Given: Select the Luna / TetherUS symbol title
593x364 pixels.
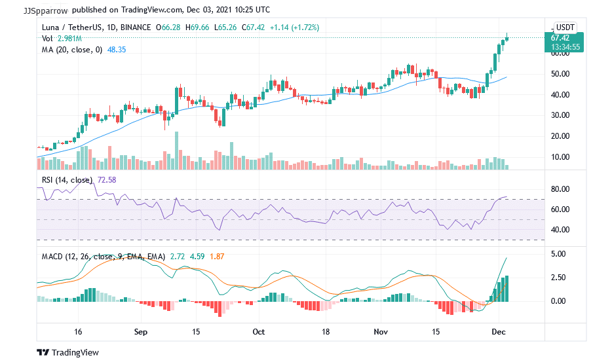Looking at the screenshot, I should 72,27.
